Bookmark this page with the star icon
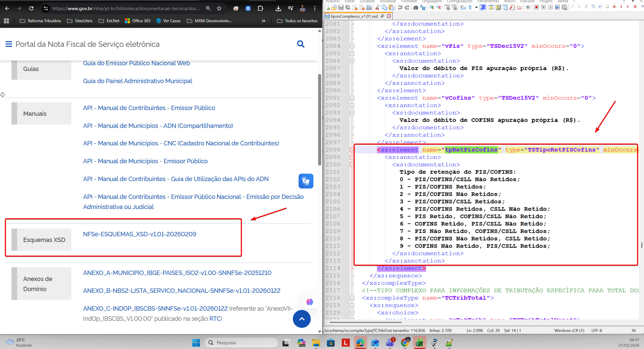 (219, 8)
